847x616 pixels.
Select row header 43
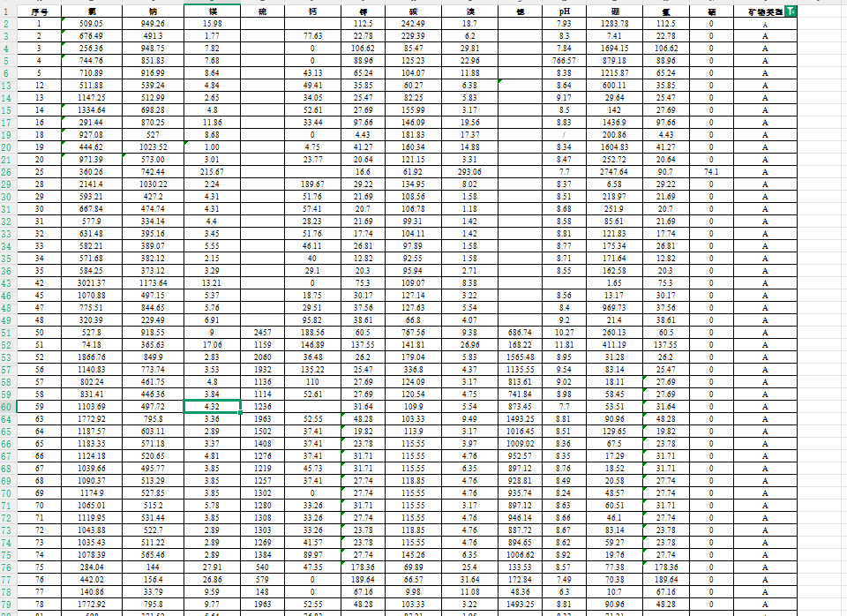tap(6, 283)
